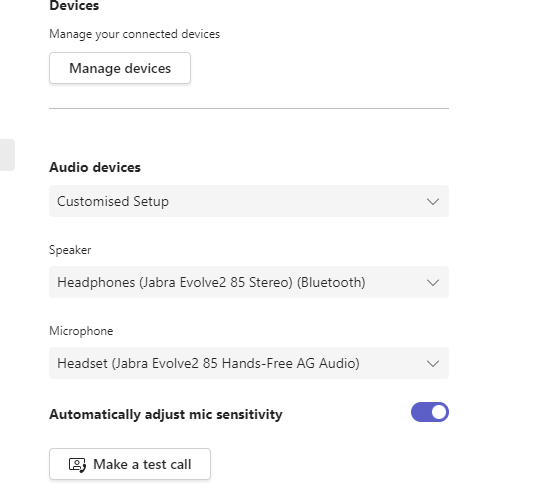The height and width of the screenshot is (500, 543).
Task: Click the Speaker dropdown chevron arrow
Action: coord(433,283)
